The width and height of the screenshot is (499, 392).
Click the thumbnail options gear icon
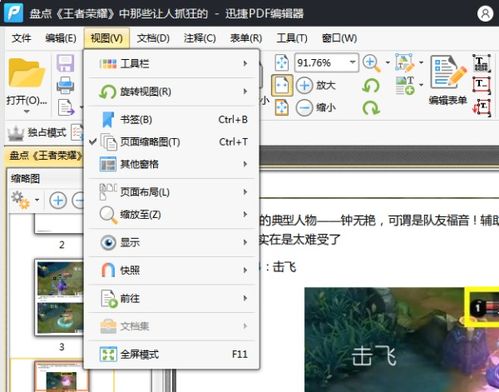click(20, 200)
